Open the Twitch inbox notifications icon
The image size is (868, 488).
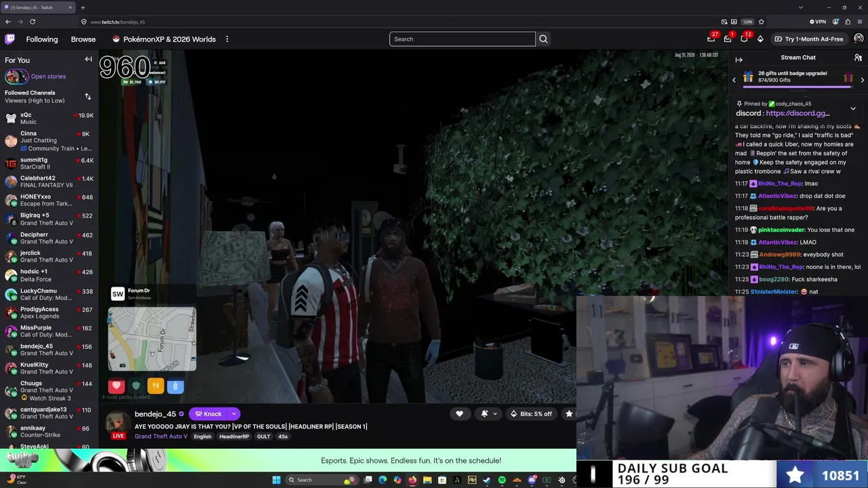pos(728,39)
